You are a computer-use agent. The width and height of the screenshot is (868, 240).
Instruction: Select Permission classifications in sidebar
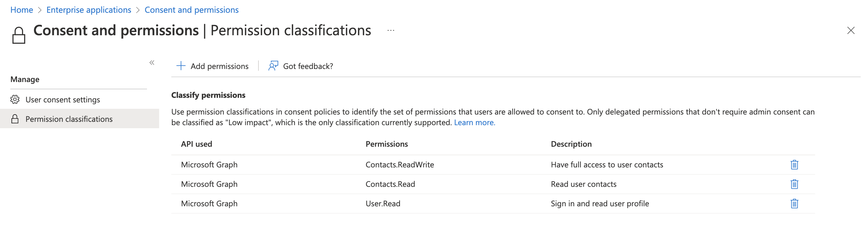(69, 119)
